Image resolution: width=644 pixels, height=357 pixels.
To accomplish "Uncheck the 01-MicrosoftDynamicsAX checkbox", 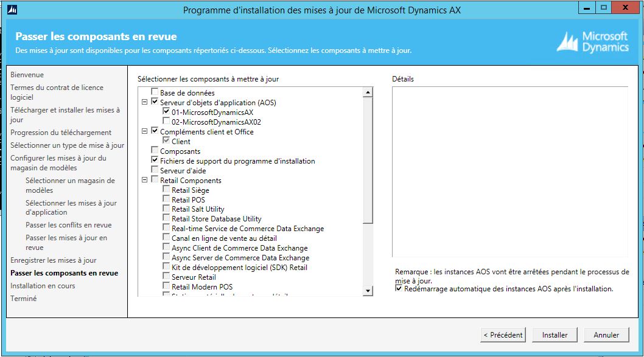I will (166, 111).
